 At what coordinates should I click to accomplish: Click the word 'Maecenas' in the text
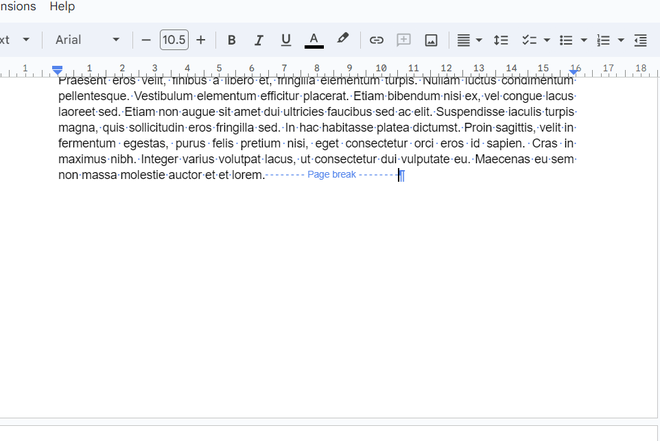tap(503, 159)
